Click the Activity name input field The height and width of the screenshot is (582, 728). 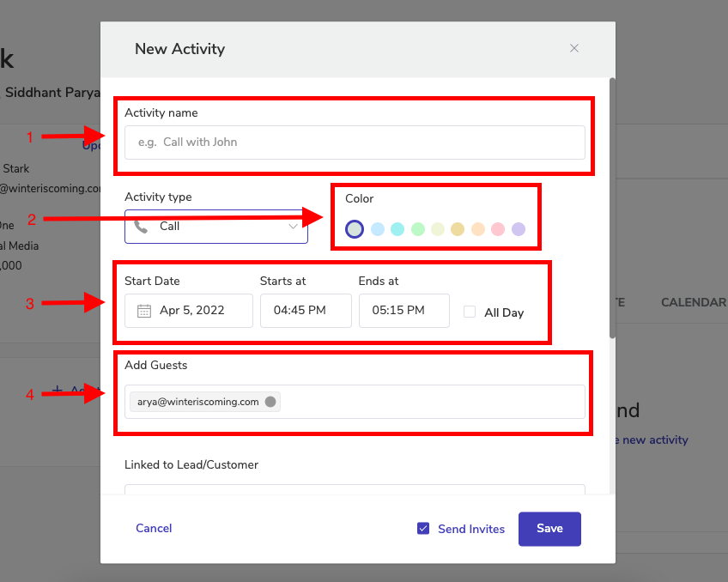click(355, 142)
